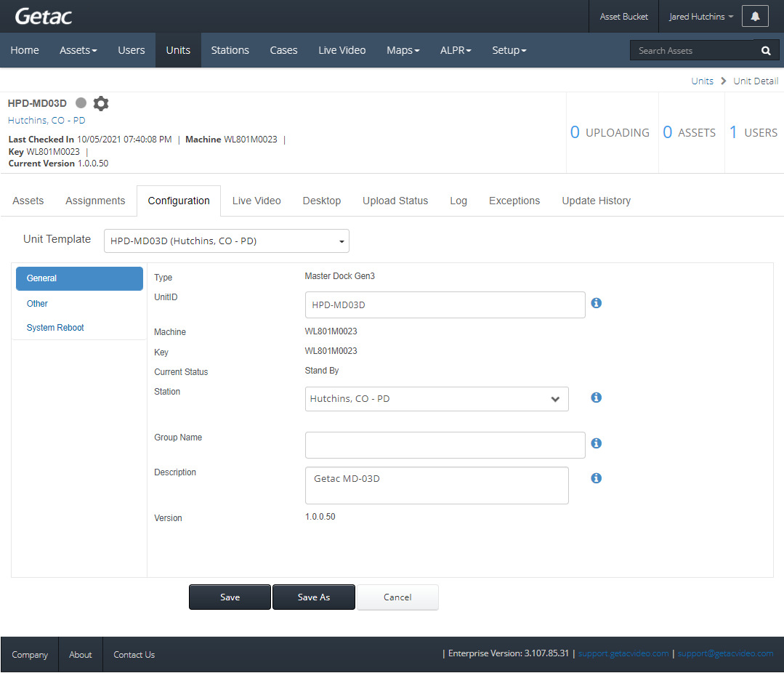The height and width of the screenshot is (673, 784).
Task: Go to the Home page
Action: pos(25,50)
